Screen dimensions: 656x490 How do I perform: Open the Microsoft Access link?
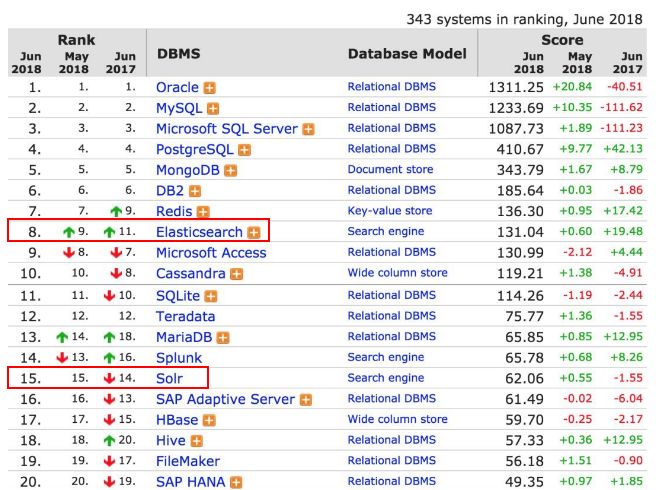pyautogui.click(x=211, y=253)
